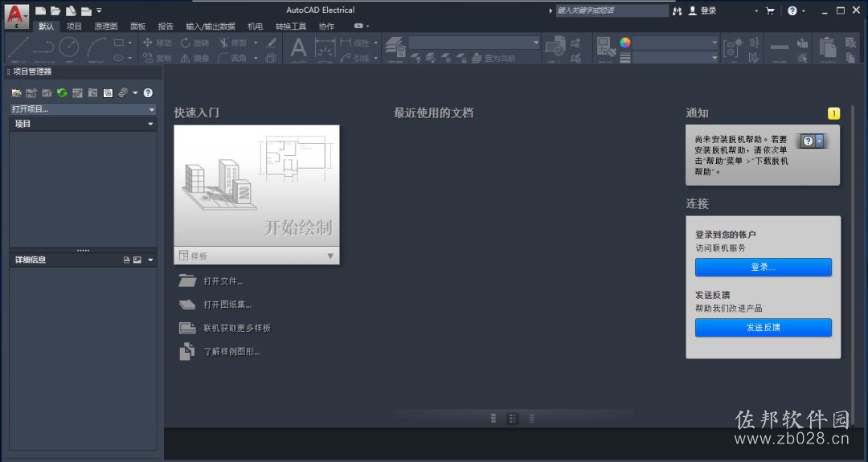This screenshot has width=868, height=462.
Task: Select the middle recent-documents view icon
Action: pyautogui.click(x=513, y=419)
